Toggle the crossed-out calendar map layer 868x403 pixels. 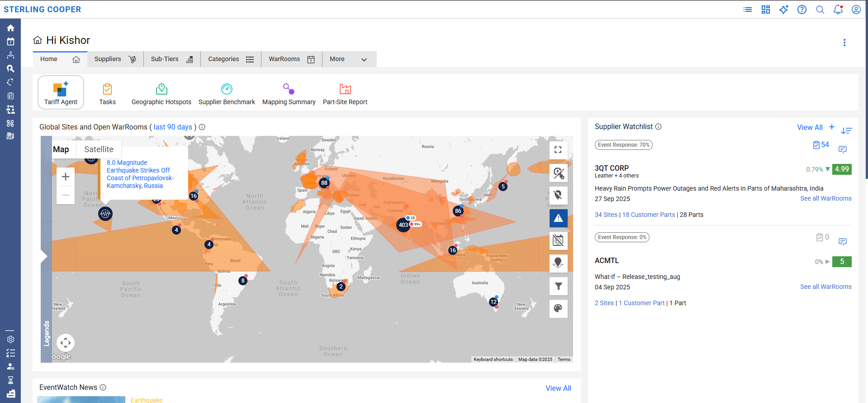pos(558,240)
